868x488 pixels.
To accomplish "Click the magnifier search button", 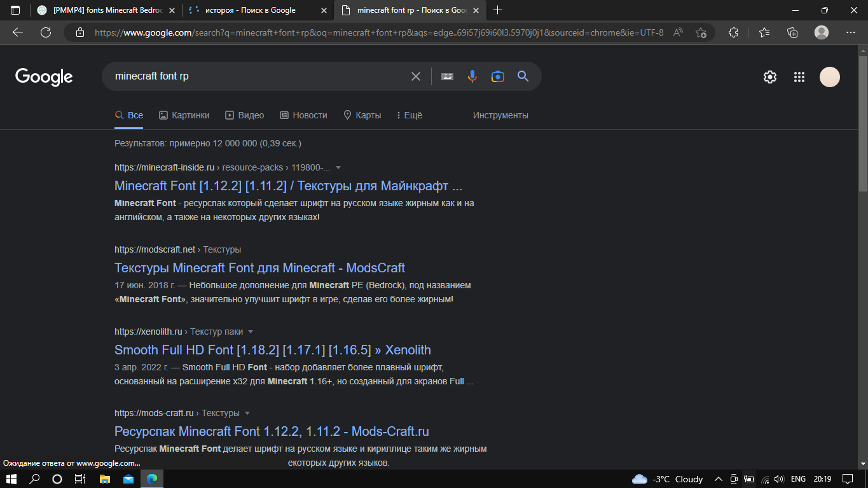I will (523, 76).
